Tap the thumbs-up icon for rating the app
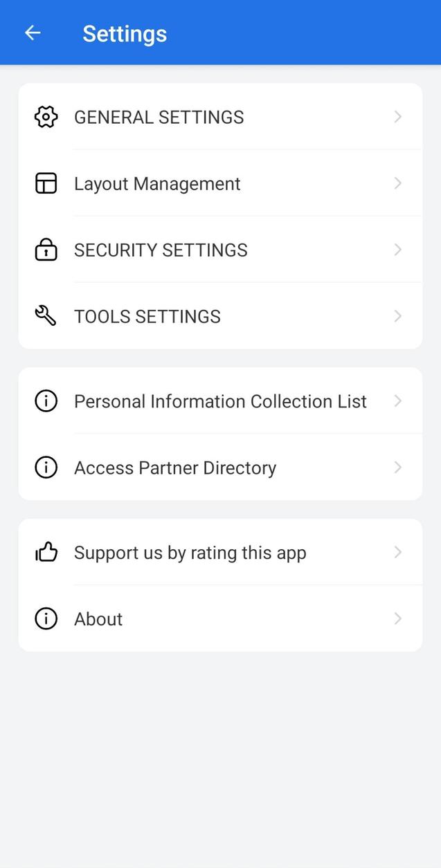Viewport: 441px width, 868px height. (x=46, y=551)
